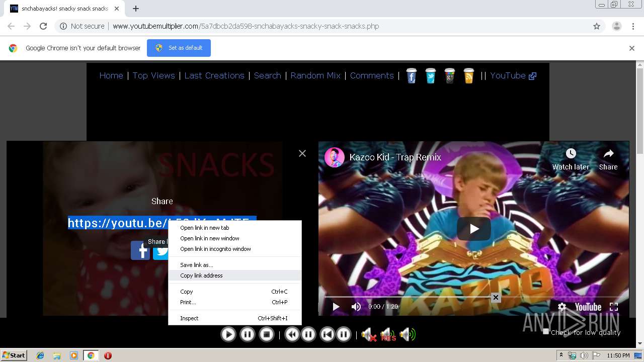Open the Chrome three-dot menu
The image size is (644, 362).
(633, 26)
